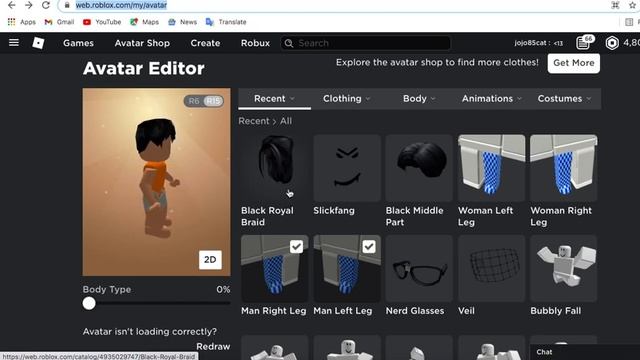This screenshot has height=360, width=640.
Task: Reload the page with refresh icon
Action: coord(46,5)
